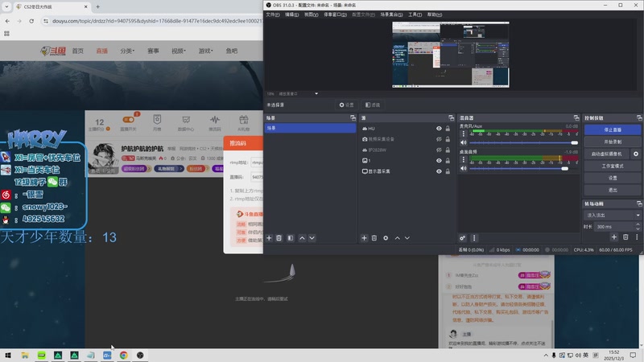Hide the HU source with eye icon
644x362 pixels.
tap(439, 129)
